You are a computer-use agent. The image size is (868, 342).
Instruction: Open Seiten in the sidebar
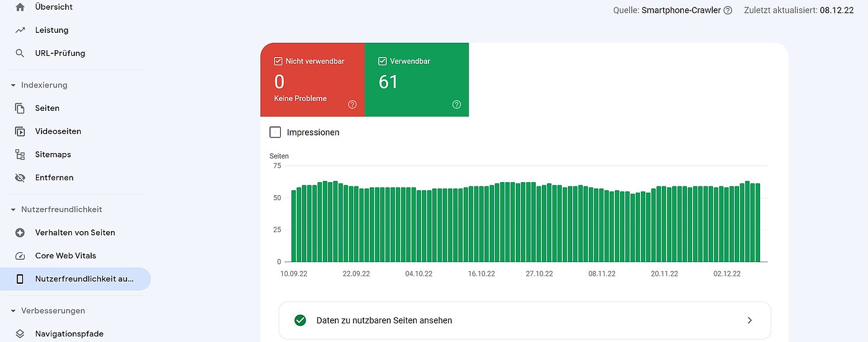47,108
